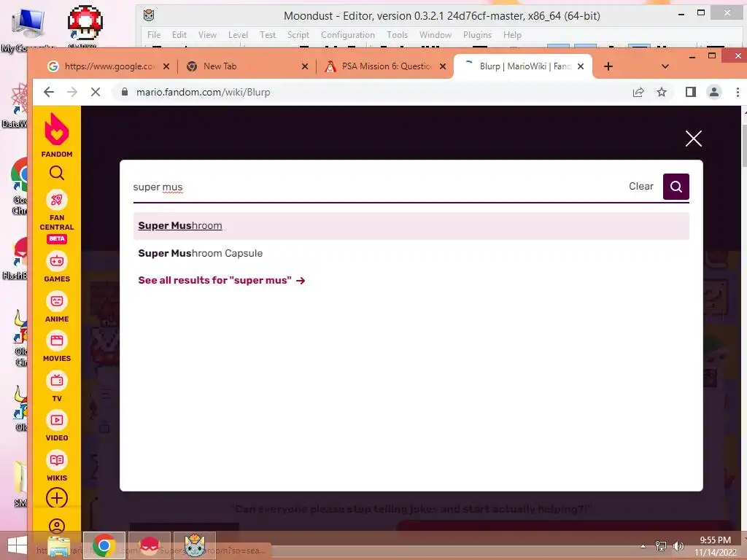The height and width of the screenshot is (560, 747).
Task: Open Edit menu in Moondust Editor
Action: click(x=179, y=35)
